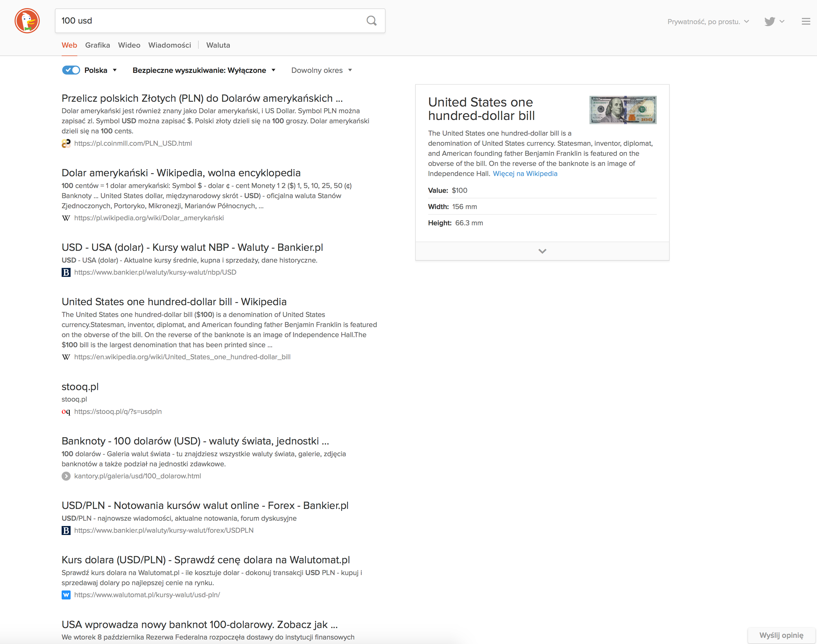Open the hamburger menu icon
The height and width of the screenshot is (644, 817).
tap(806, 22)
